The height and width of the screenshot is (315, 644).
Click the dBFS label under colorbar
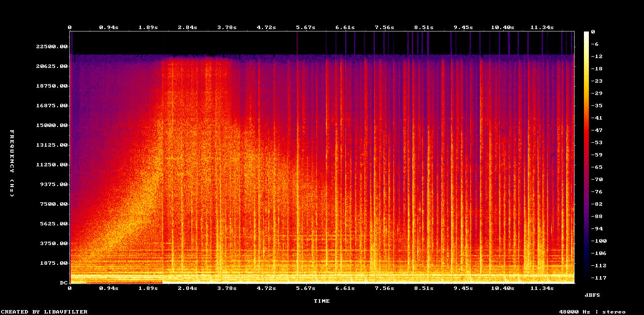[592, 295]
